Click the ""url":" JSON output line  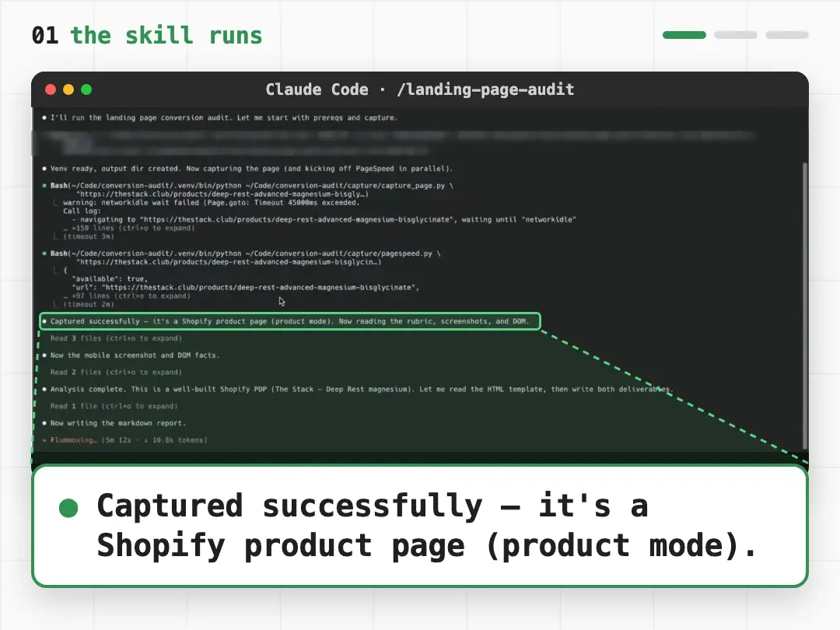[x=245, y=287]
